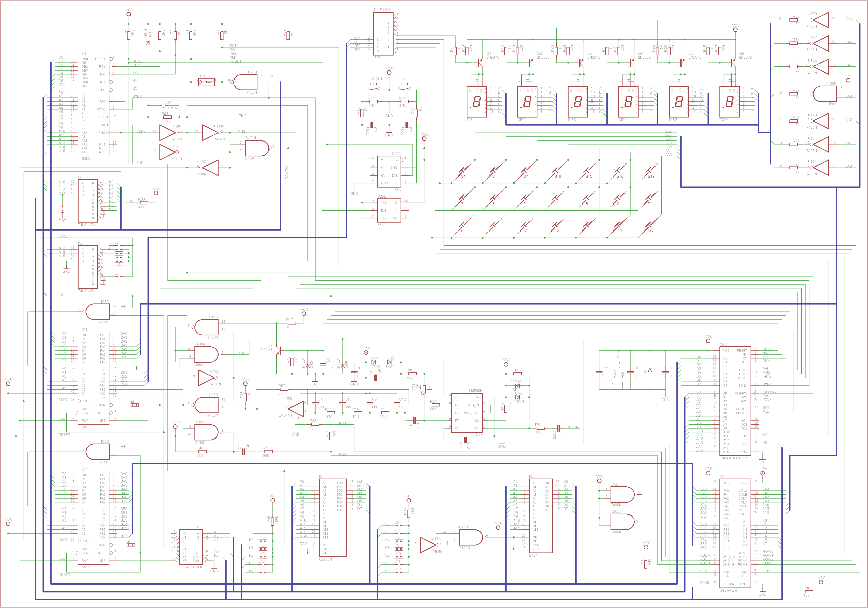Click the USERPORT connector CN1
Image resolution: width=868 pixels, height=608 pixels.
[x=735, y=534]
